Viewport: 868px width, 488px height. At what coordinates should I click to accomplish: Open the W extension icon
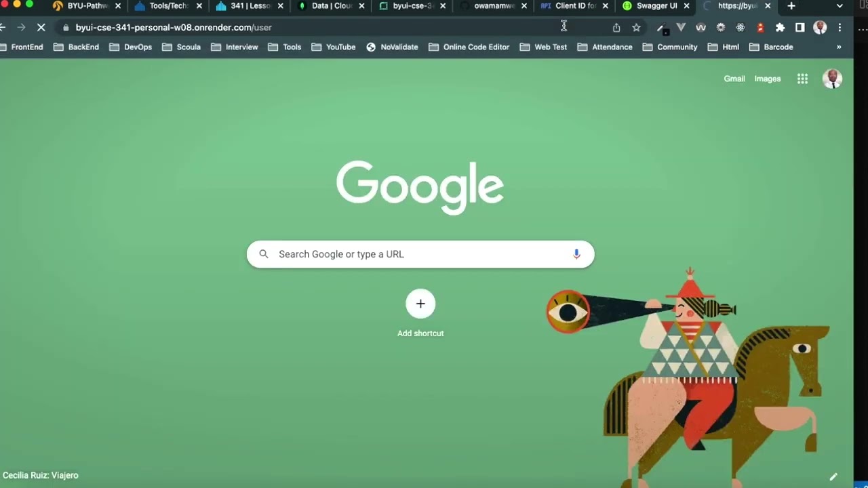(701, 28)
